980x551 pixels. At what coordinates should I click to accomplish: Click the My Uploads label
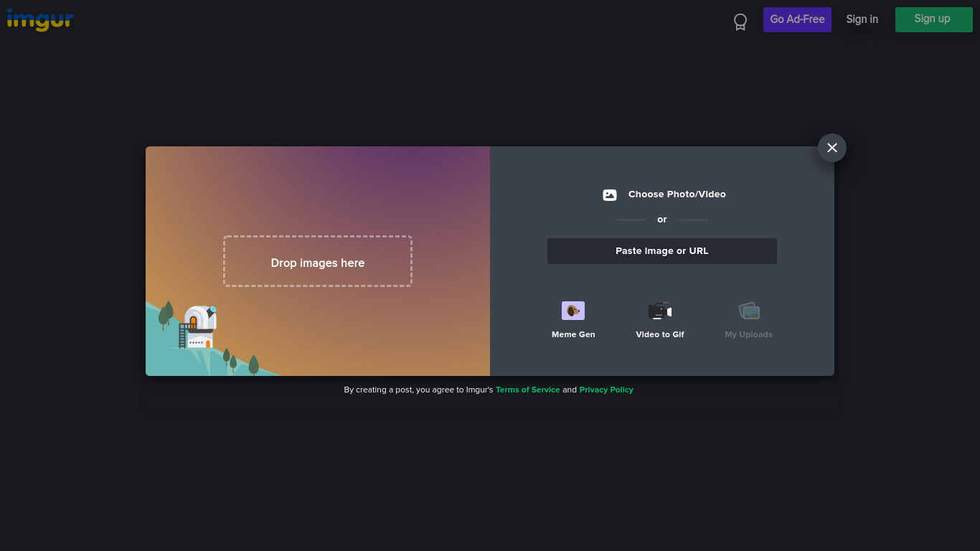tap(748, 334)
